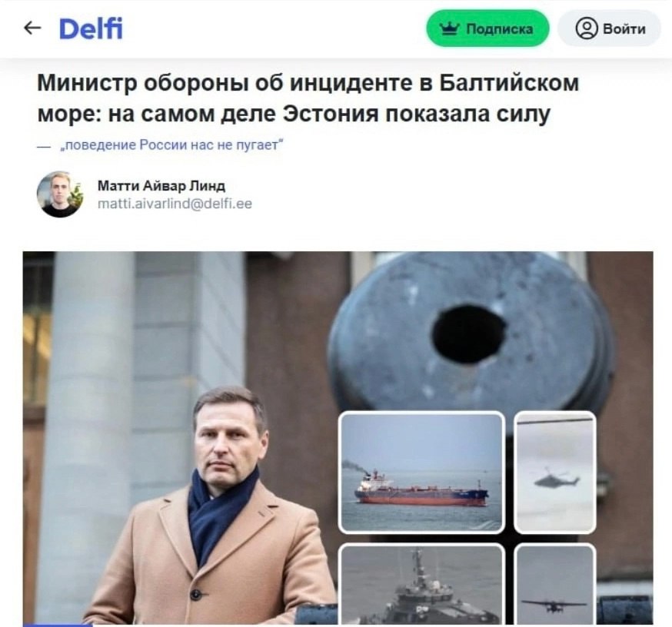Click the green Подписка subscription button
This screenshot has height=627, width=672.
click(x=487, y=28)
